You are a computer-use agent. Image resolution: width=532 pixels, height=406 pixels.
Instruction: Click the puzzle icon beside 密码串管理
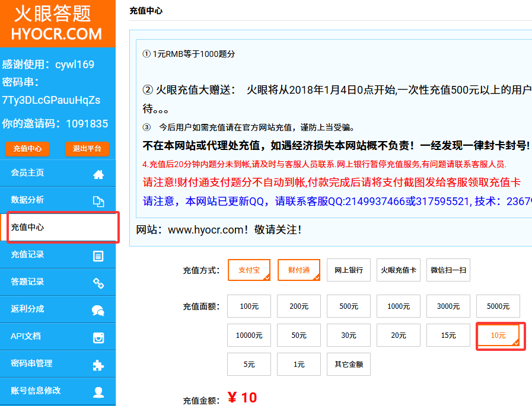98,365
